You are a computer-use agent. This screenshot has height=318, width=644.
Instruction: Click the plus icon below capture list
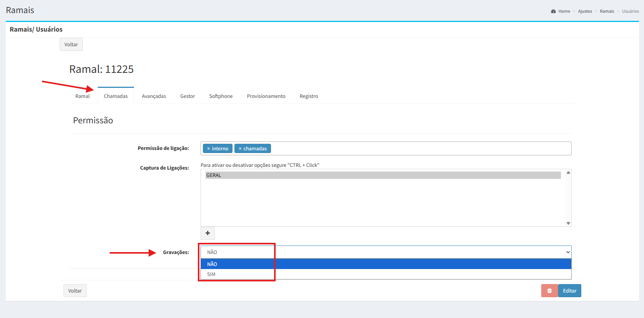point(207,233)
